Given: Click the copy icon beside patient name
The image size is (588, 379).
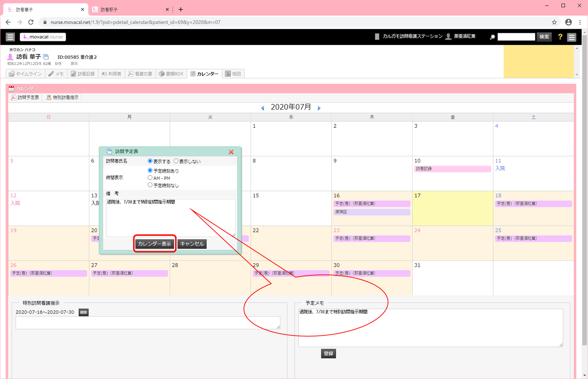Looking at the screenshot, I should pos(46,57).
